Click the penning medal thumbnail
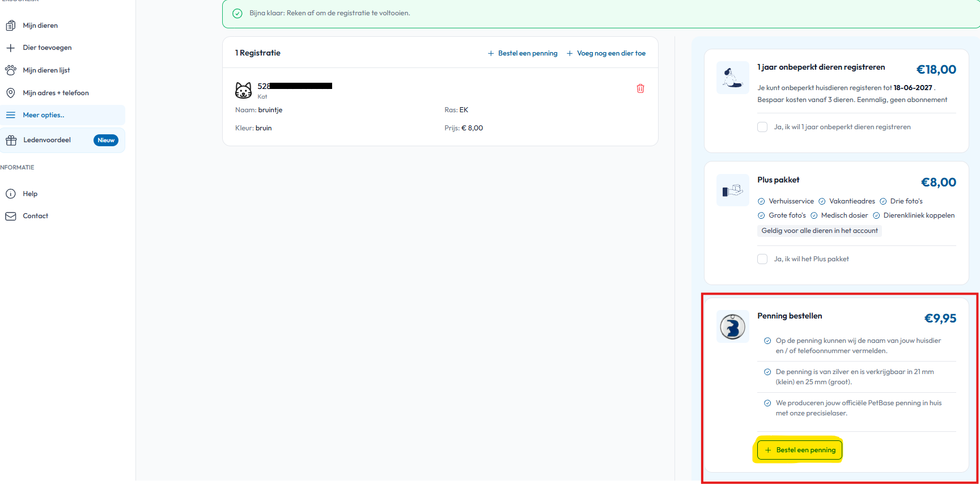This screenshot has height=484, width=980. click(732, 326)
